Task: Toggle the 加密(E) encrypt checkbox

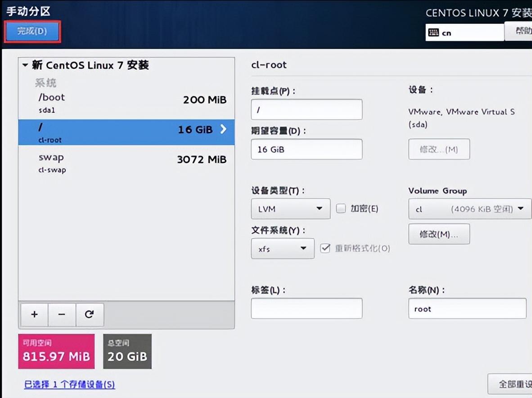Action: 341,208
